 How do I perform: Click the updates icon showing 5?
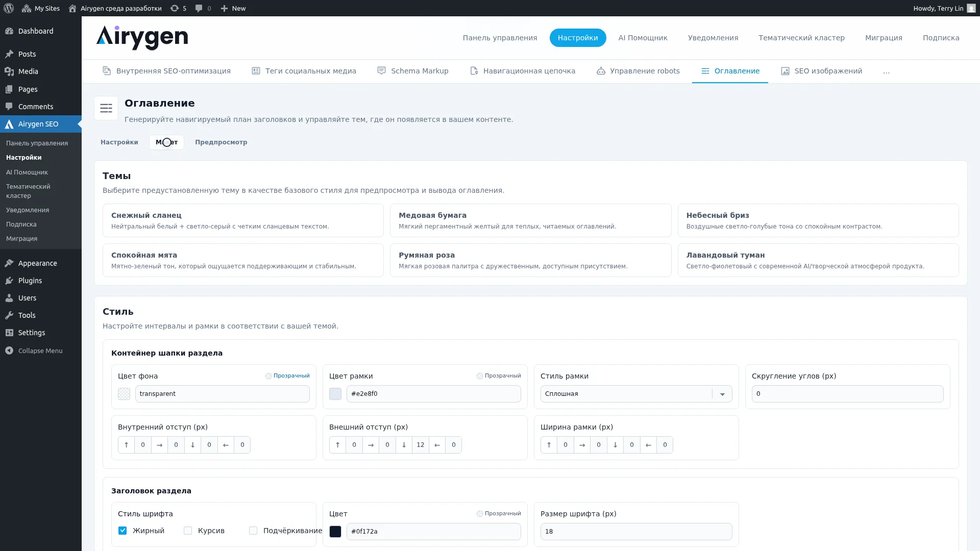point(178,8)
